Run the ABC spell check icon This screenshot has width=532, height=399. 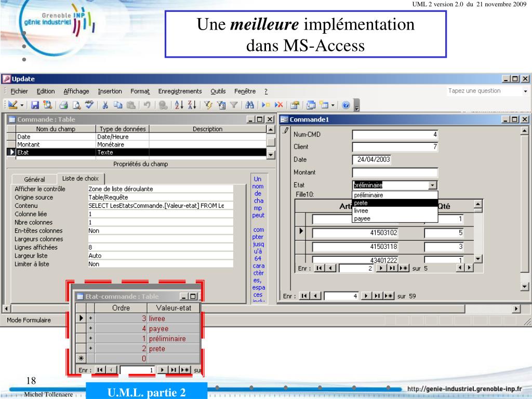click(x=89, y=105)
